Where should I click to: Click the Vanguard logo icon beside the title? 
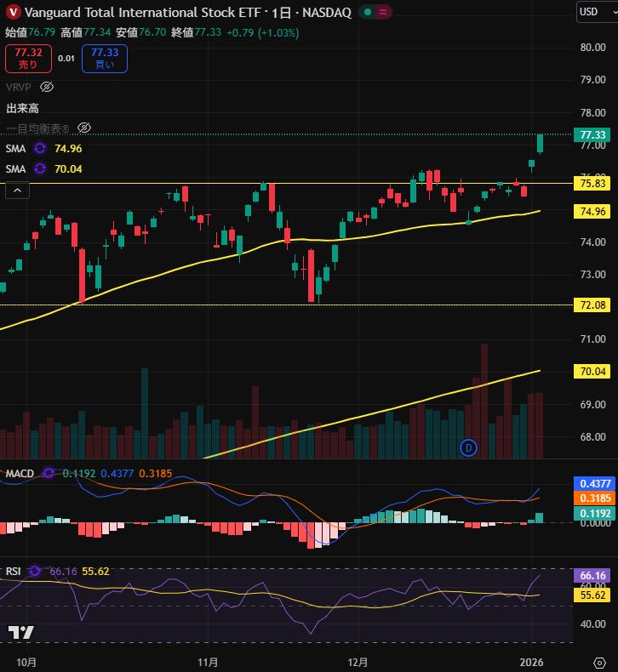13,12
